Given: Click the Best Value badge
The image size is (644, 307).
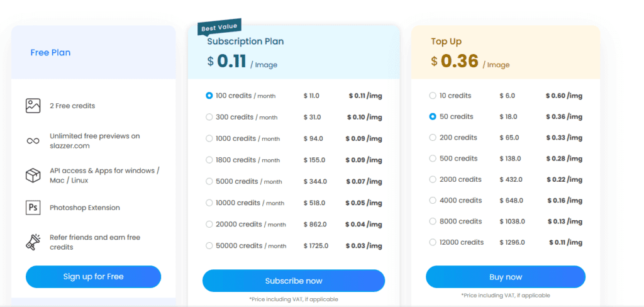Looking at the screenshot, I should (x=219, y=27).
